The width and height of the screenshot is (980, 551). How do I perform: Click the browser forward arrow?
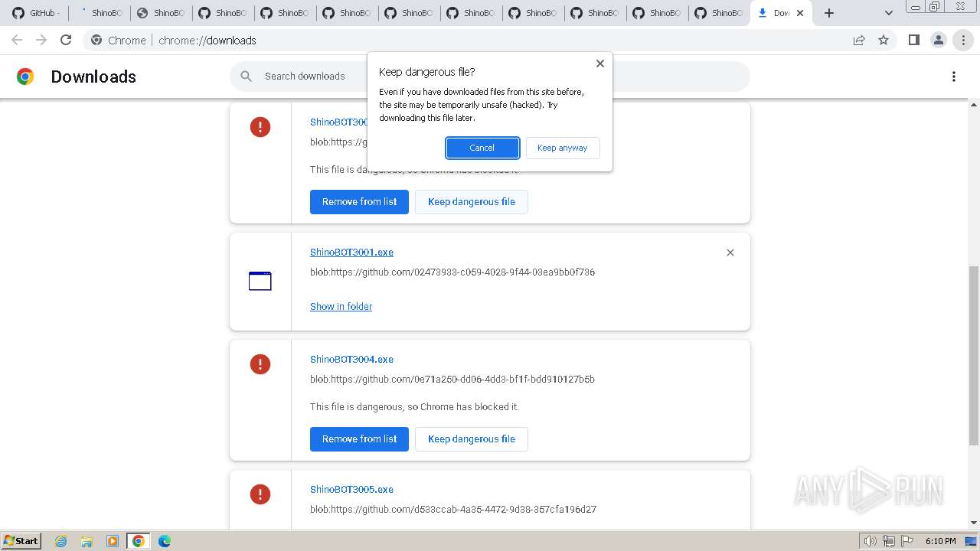(x=41, y=41)
